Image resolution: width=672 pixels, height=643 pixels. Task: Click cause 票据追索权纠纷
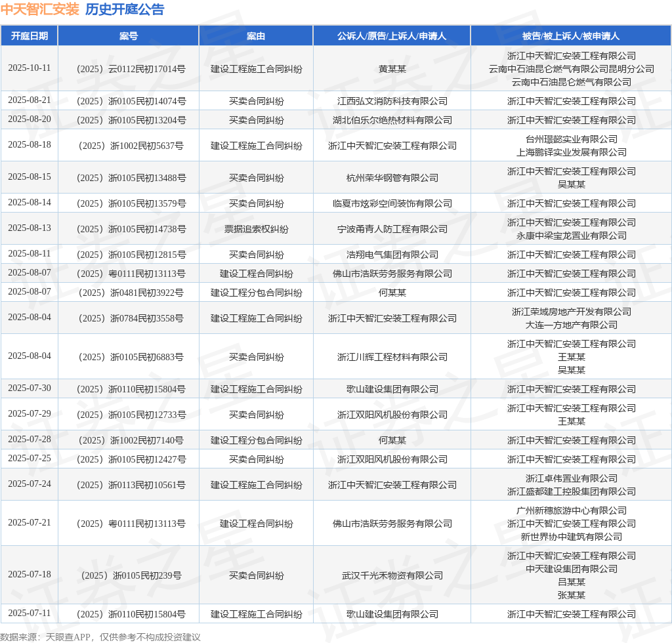[256, 229]
